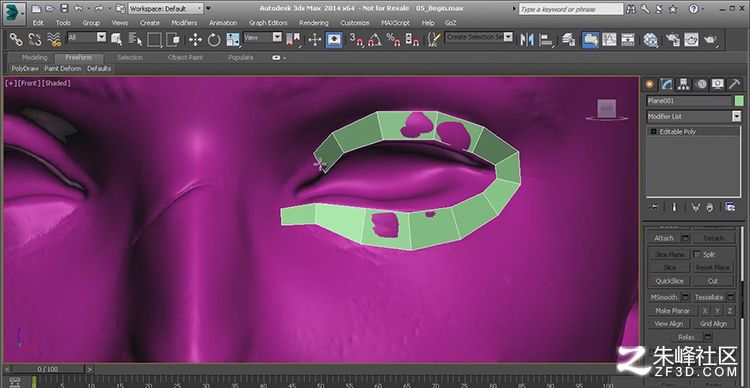750x388 pixels.
Task: Click the Align tool icon
Action: click(546, 40)
